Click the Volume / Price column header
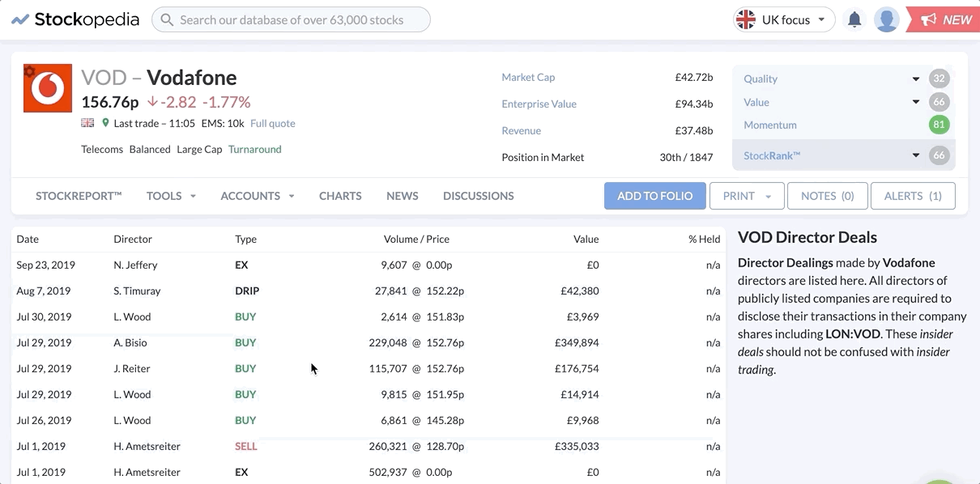Viewport: 980px width, 484px height. click(x=416, y=239)
